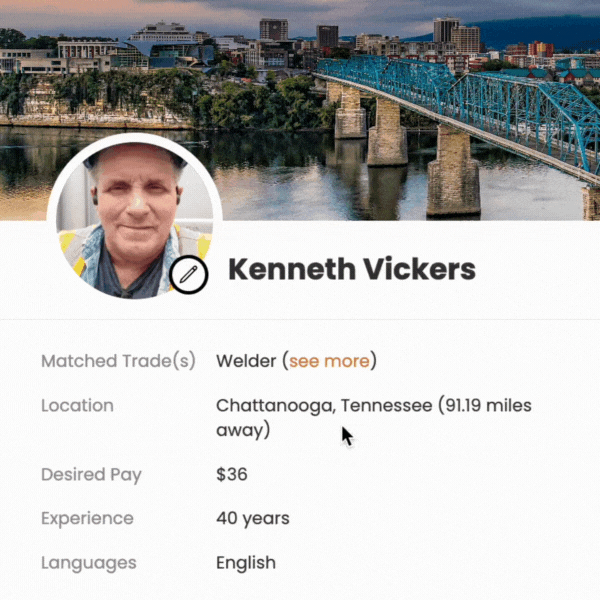Click the 'Experience' field label
This screenshot has width=600, height=600.
(x=87, y=519)
